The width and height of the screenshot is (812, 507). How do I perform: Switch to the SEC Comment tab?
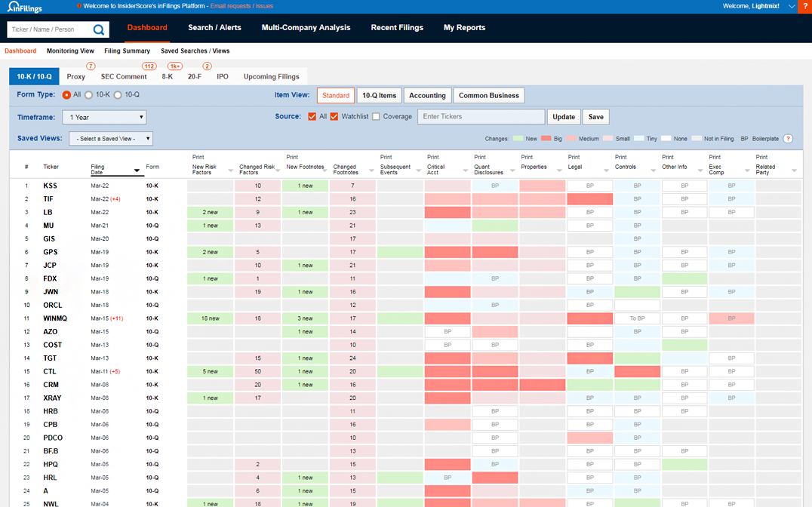[124, 77]
